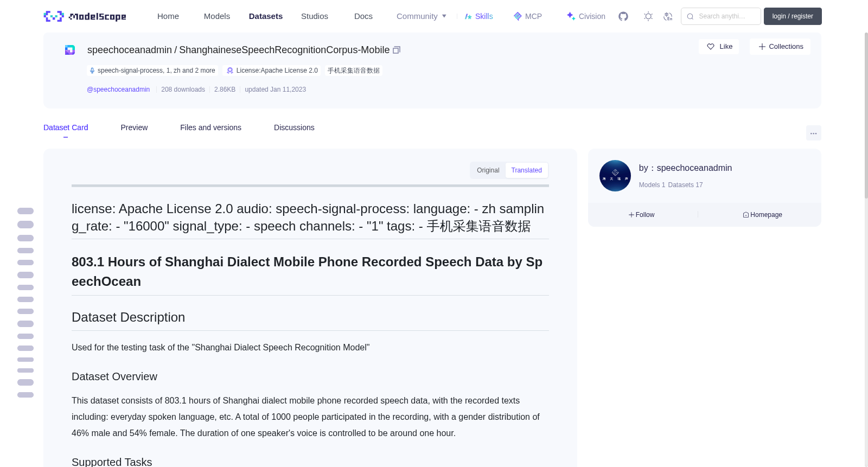The height and width of the screenshot is (467, 868).
Task: Expand the Community dropdown menu
Action: click(x=422, y=16)
